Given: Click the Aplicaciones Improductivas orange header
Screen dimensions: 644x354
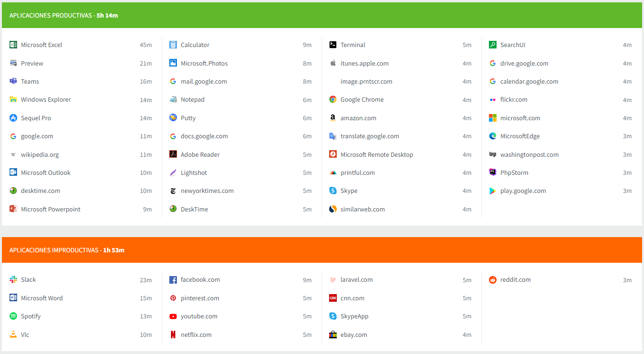Looking at the screenshot, I should pyautogui.click(x=322, y=250).
